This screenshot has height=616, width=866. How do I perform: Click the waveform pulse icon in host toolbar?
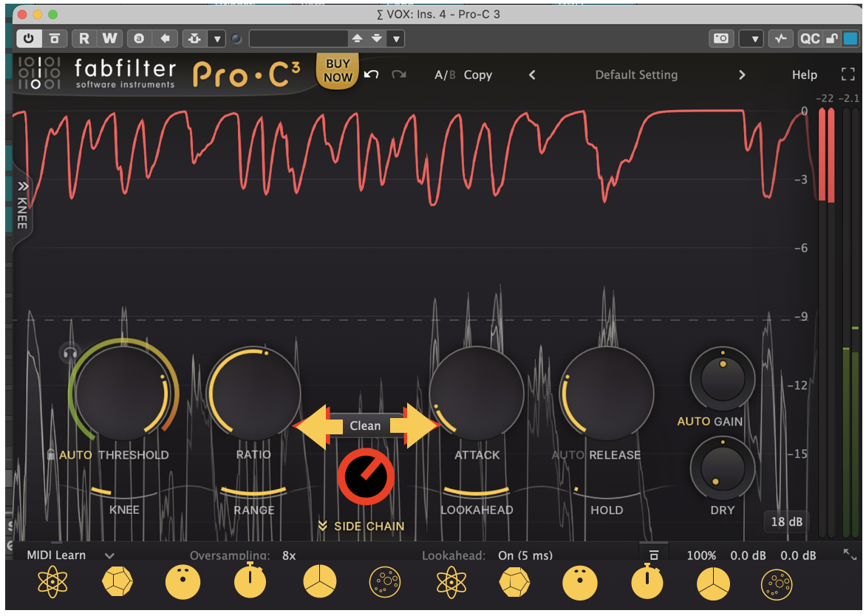tap(780, 38)
